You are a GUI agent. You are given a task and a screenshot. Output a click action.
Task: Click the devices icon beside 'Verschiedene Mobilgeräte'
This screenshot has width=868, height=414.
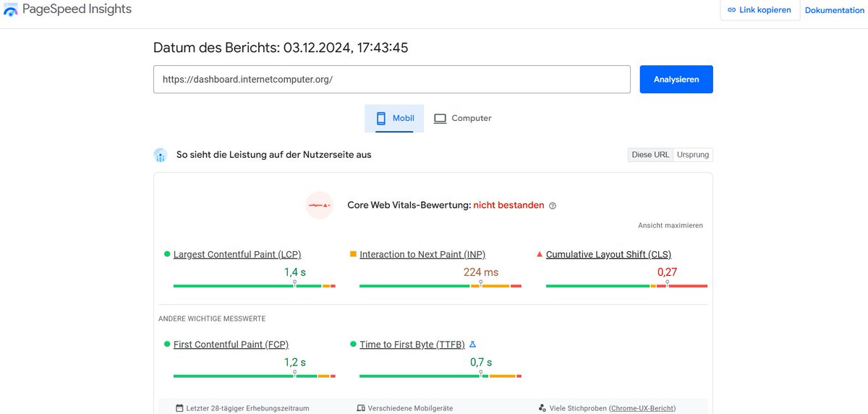pos(361,408)
